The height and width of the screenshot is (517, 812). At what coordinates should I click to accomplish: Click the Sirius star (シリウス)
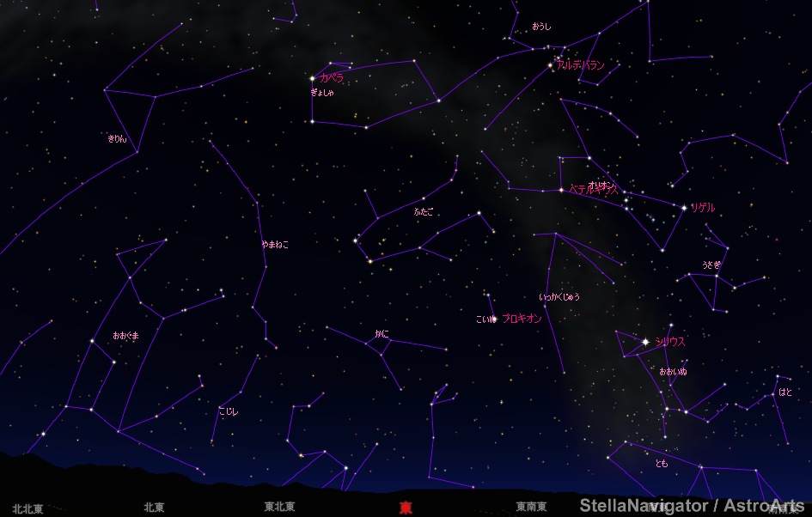645,342
